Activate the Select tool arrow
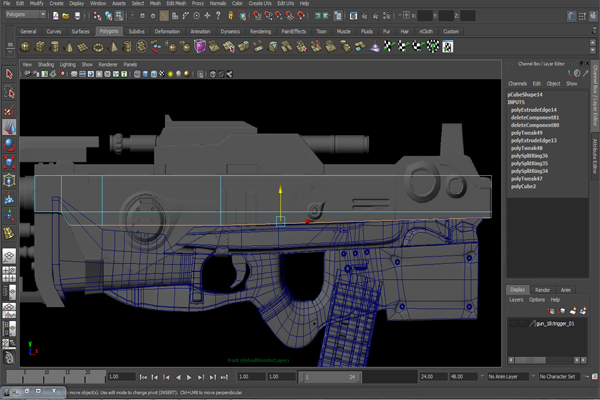The width and height of the screenshot is (600, 400). tap(9, 74)
